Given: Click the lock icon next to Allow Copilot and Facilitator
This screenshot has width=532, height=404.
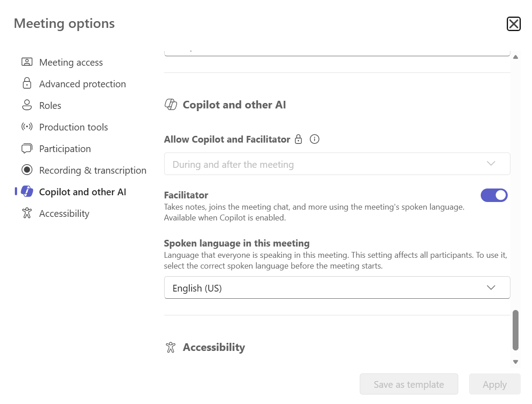Looking at the screenshot, I should point(298,139).
